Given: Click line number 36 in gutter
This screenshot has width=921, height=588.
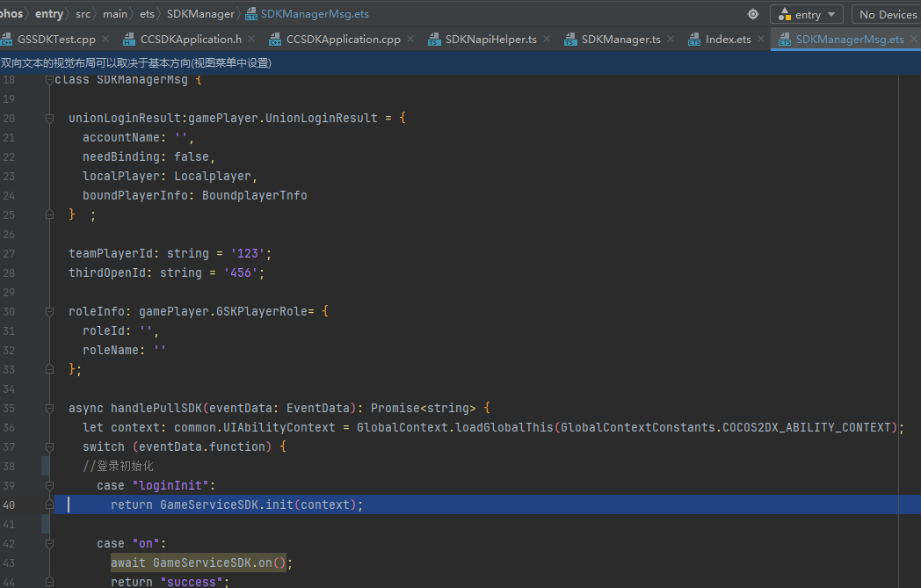Looking at the screenshot, I should coord(9,428).
